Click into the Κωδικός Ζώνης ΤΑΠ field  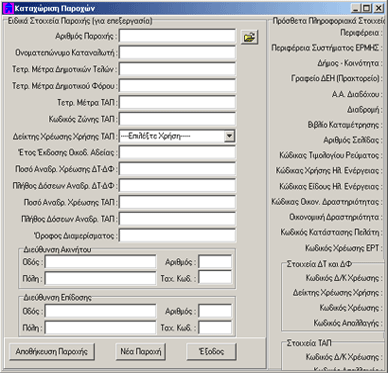coord(177,119)
